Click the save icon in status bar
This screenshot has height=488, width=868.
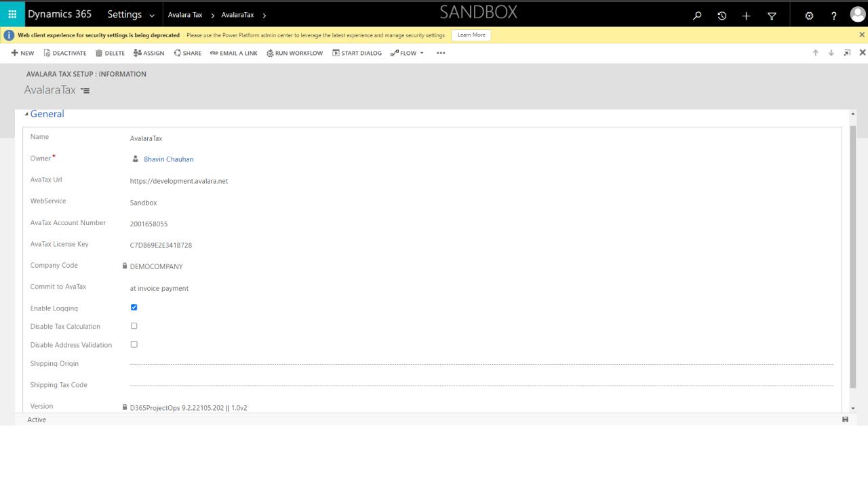tap(845, 420)
